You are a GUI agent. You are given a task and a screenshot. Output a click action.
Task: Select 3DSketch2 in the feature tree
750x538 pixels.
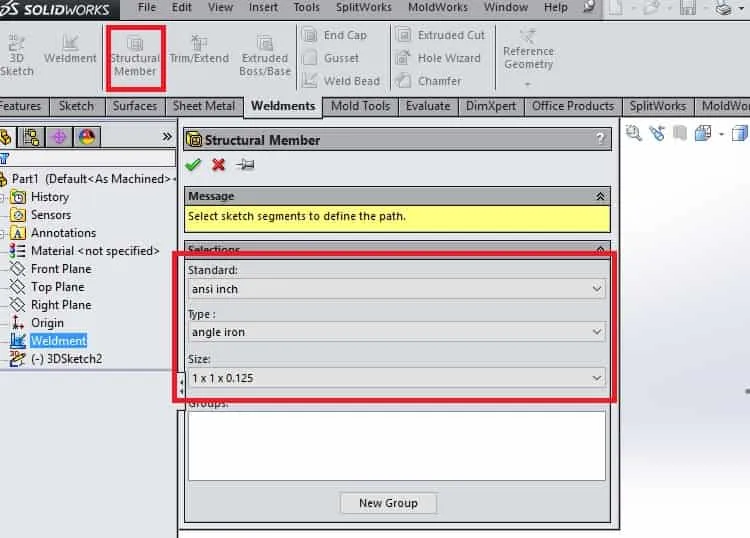66,359
